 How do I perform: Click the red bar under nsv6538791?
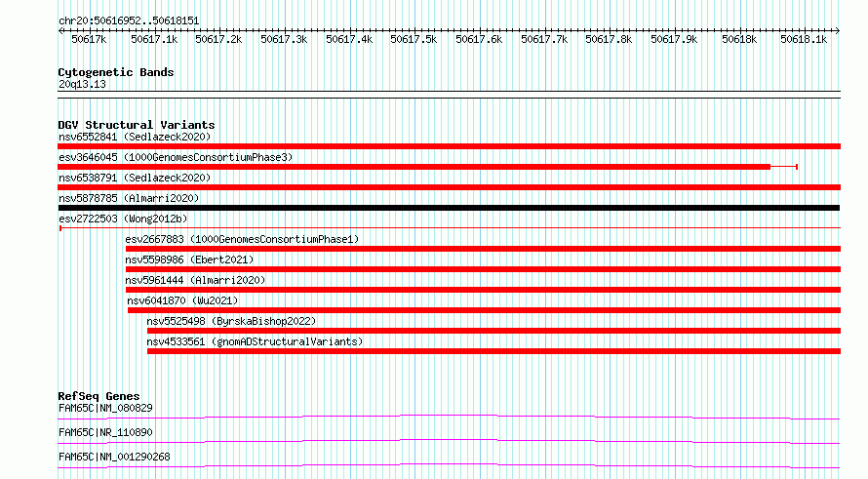click(x=449, y=187)
